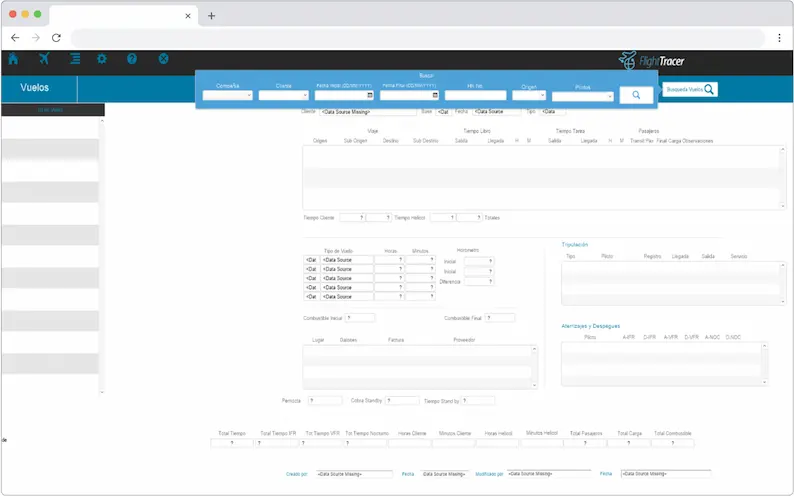Image resolution: width=794 pixels, height=496 pixels.
Task: Reload the page in the browser
Action: [56, 38]
